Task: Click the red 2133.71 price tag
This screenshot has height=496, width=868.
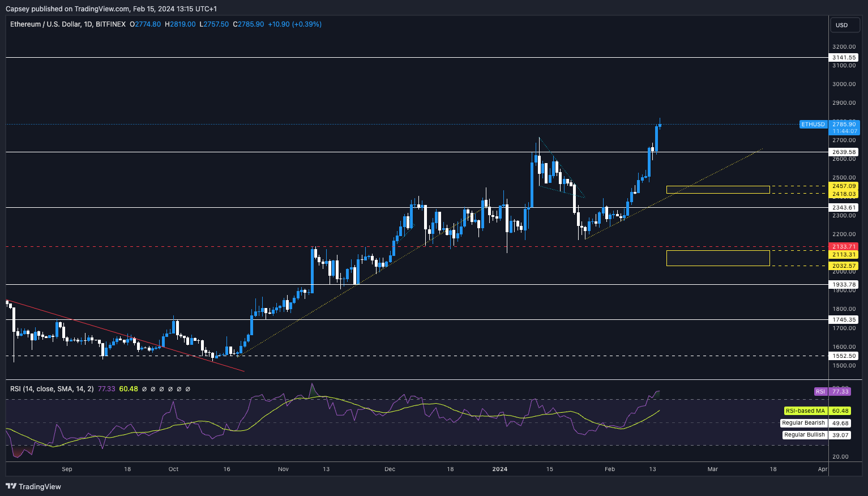Action: point(844,246)
